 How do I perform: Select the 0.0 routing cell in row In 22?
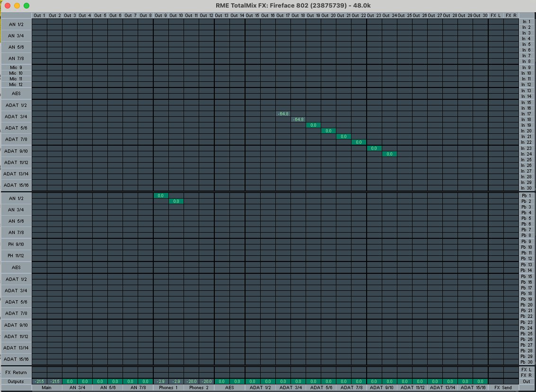359,142
